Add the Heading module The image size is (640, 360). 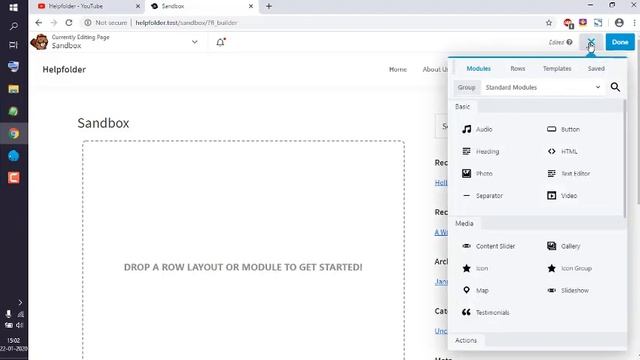click(x=480, y=151)
